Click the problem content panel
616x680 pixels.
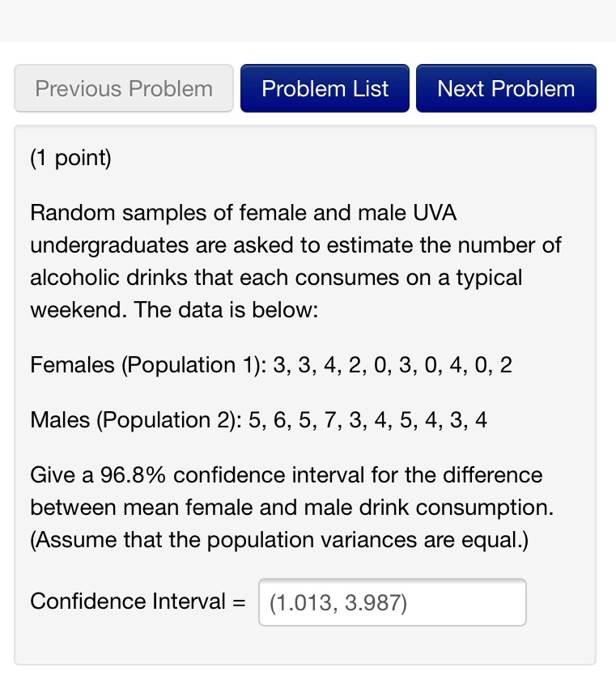tap(308, 389)
